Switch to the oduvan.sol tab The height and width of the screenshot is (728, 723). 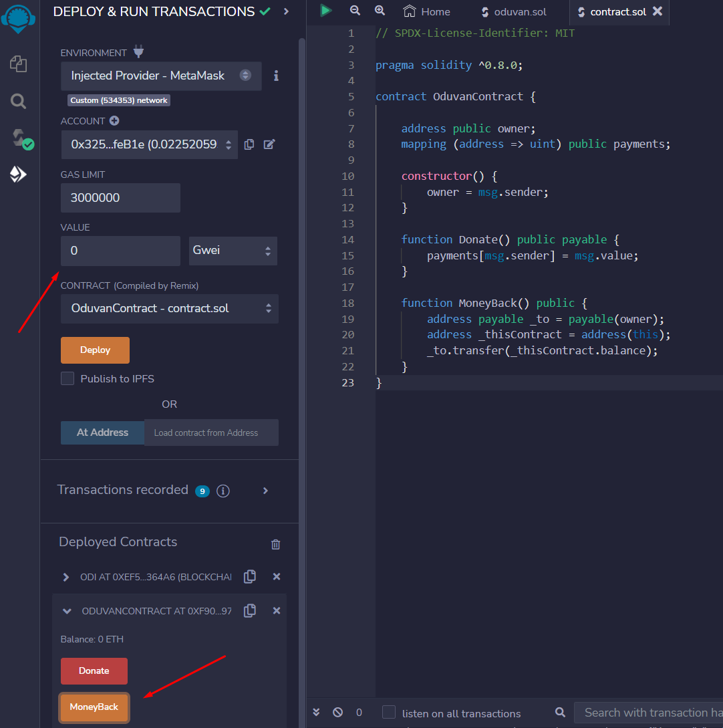514,11
